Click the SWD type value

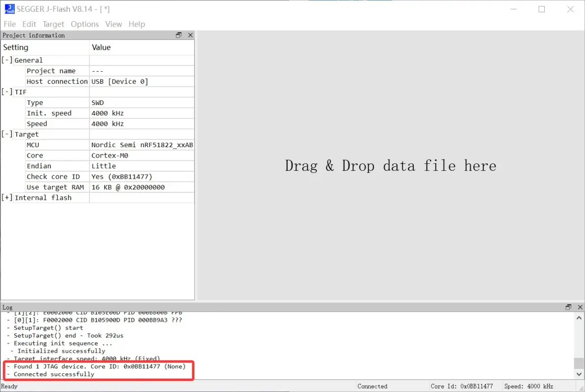coord(98,103)
